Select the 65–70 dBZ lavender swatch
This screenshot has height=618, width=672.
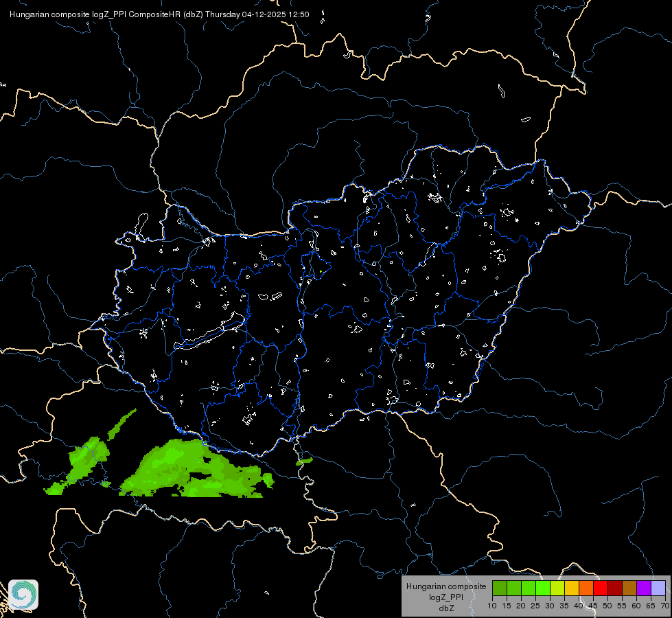point(659,588)
